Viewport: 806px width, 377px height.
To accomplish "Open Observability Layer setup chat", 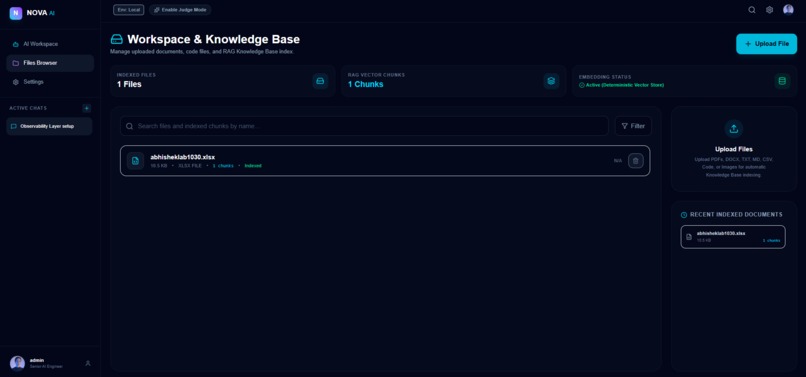I will coord(49,126).
